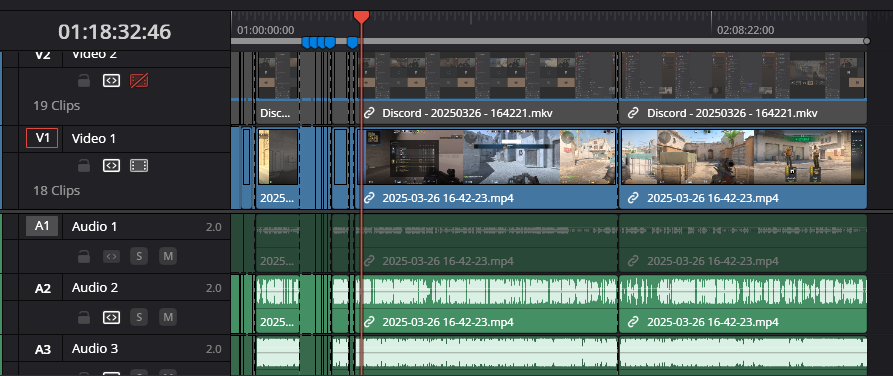Mute the Audio 1 track
The image size is (893, 376).
(x=167, y=256)
